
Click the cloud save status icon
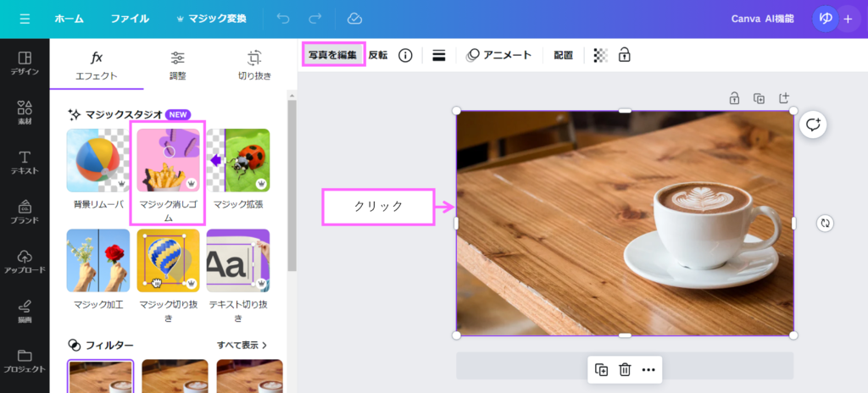[354, 19]
